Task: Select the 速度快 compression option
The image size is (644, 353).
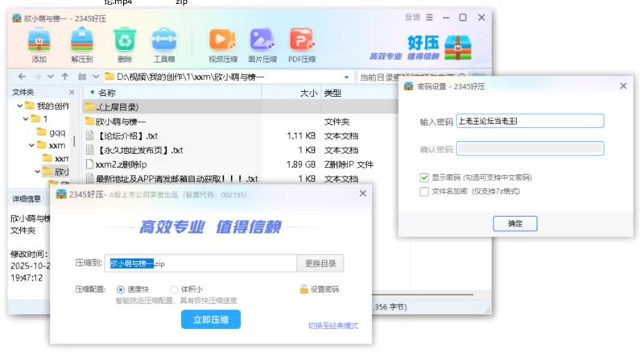Action: (x=122, y=289)
